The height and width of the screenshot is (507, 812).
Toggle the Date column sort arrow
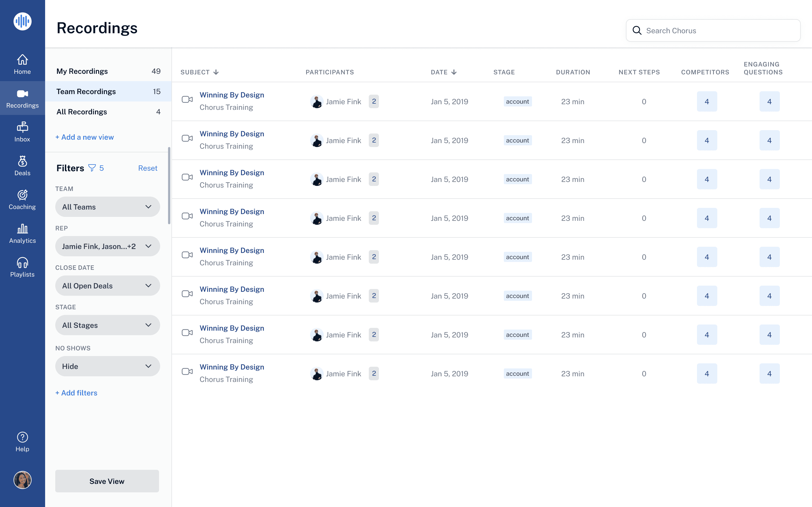tap(454, 72)
